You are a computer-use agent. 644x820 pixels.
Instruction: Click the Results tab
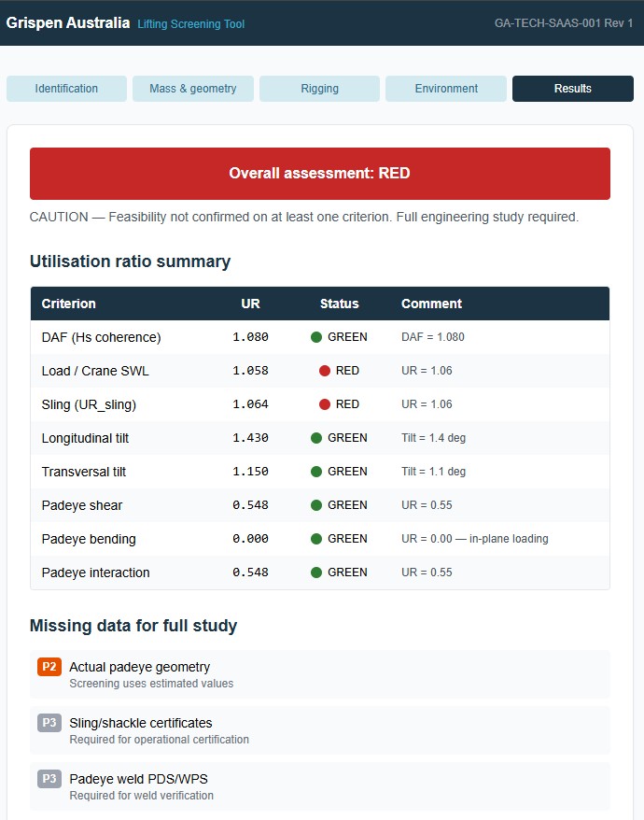click(x=573, y=89)
